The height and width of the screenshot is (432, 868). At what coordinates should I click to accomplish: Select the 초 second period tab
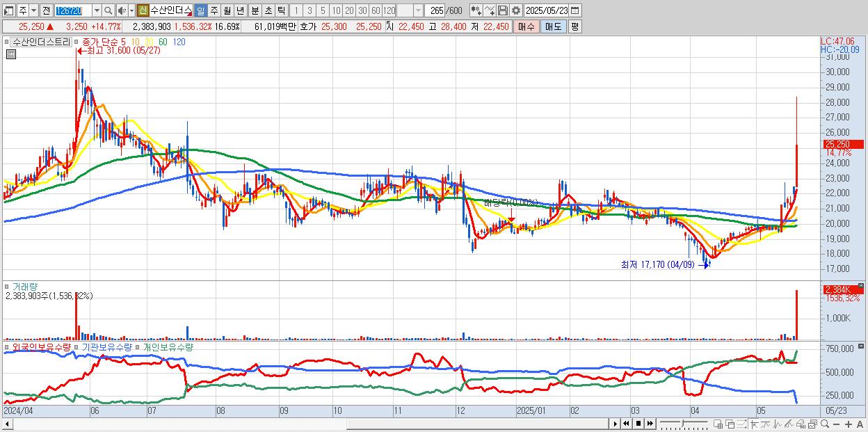point(267,10)
